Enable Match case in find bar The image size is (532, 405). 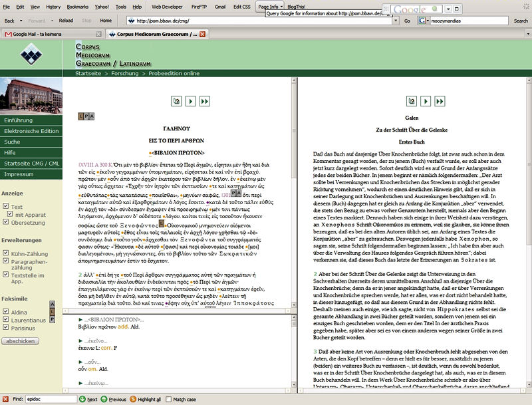(x=168, y=399)
